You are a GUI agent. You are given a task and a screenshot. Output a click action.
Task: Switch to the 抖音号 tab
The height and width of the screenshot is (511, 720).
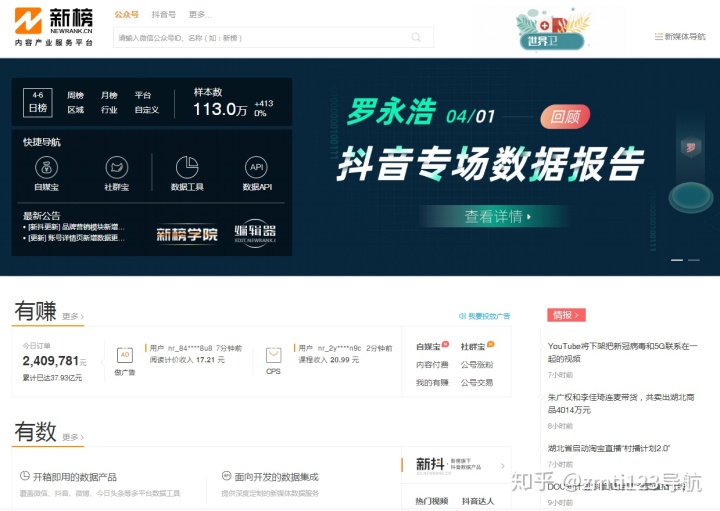coord(163,15)
